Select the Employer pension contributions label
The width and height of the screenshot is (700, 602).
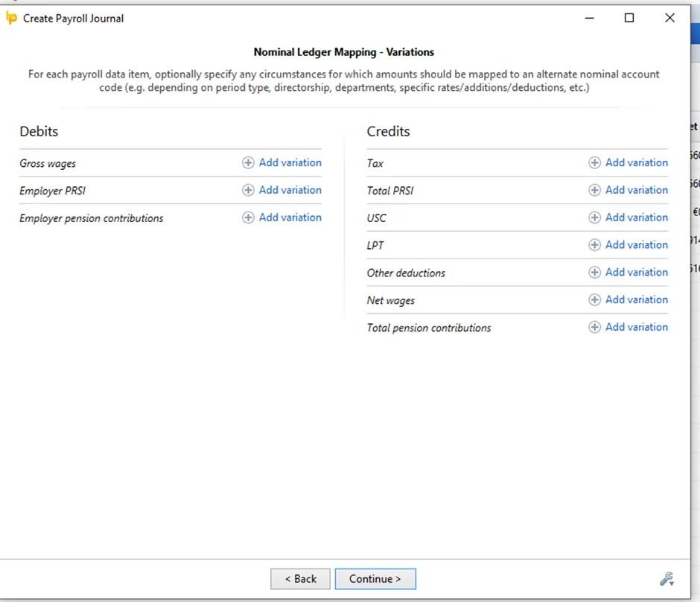91,218
